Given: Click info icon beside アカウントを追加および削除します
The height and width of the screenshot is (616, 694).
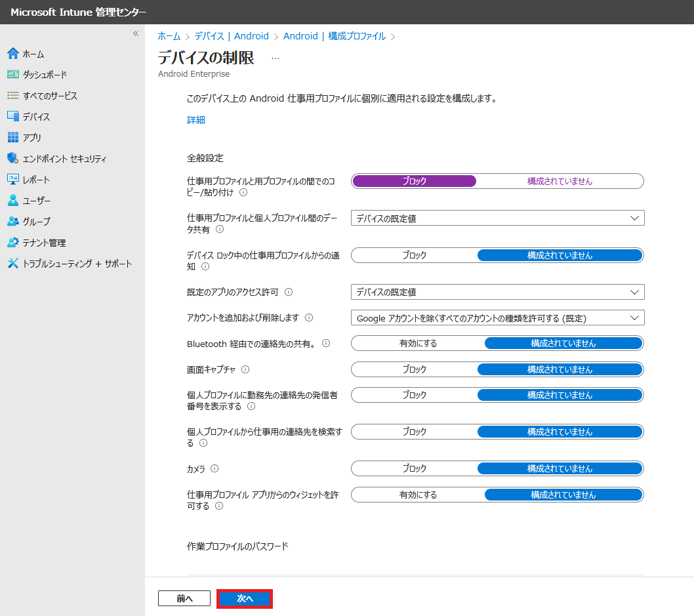Looking at the screenshot, I should (x=310, y=318).
